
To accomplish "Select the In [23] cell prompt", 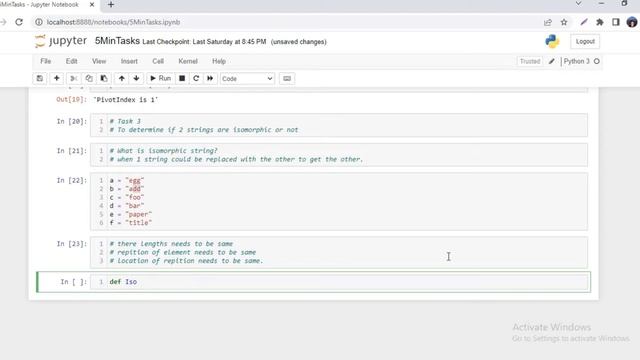I will tap(71, 244).
